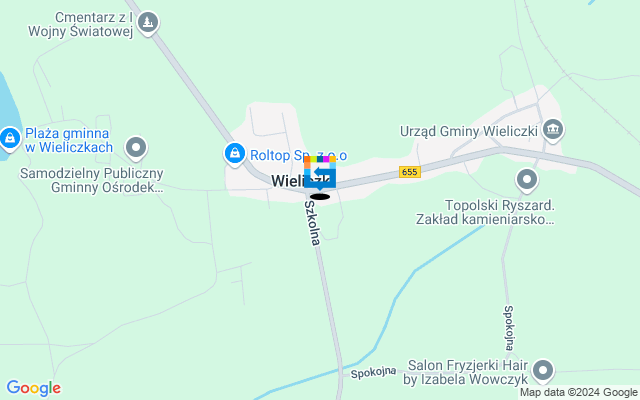Click the Szkolna street name label
The height and width of the screenshot is (400, 640).
tap(312, 223)
